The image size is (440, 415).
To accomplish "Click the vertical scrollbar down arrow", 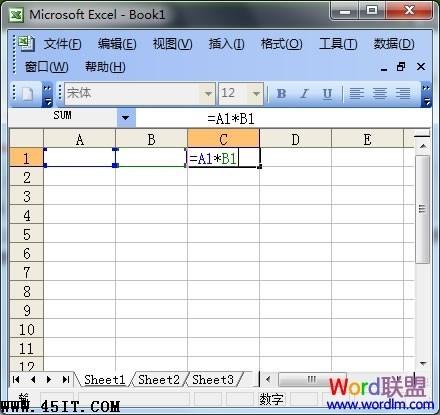I will pos(423,364).
